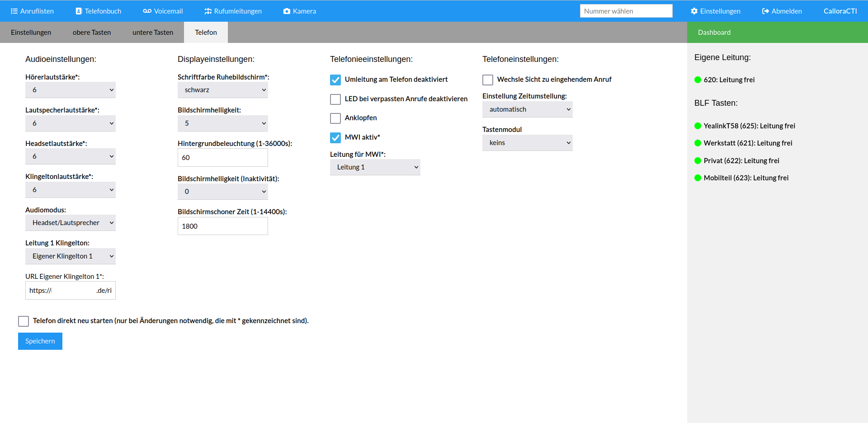Click the Nummer wählen input field
The image size is (868, 423).
point(626,11)
